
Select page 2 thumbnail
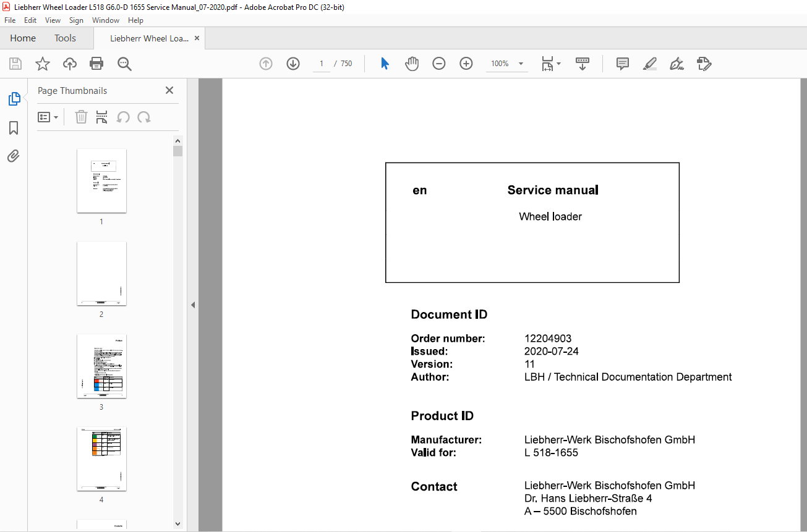click(x=101, y=273)
